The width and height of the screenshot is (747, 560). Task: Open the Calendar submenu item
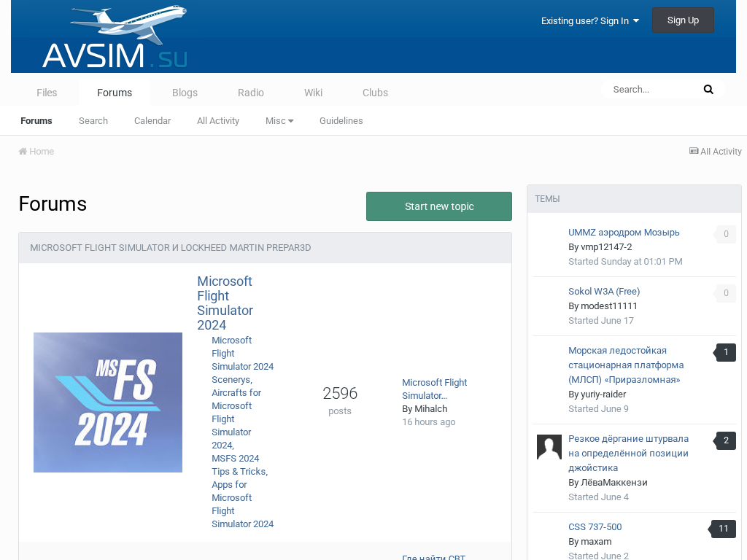tap(152, 121)
